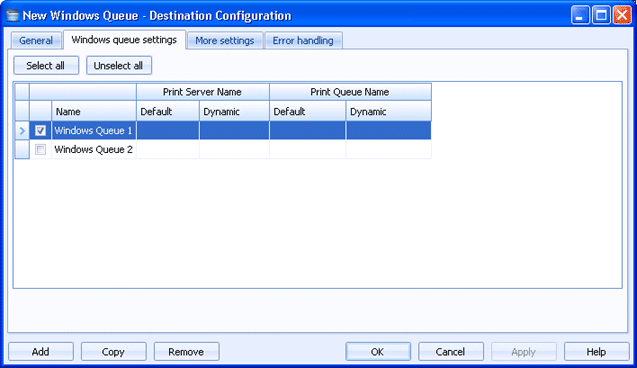Minimize the Destination Configuration window
Image resolution: width=637 pixels, height=368 pixels.
coord(580,15)
